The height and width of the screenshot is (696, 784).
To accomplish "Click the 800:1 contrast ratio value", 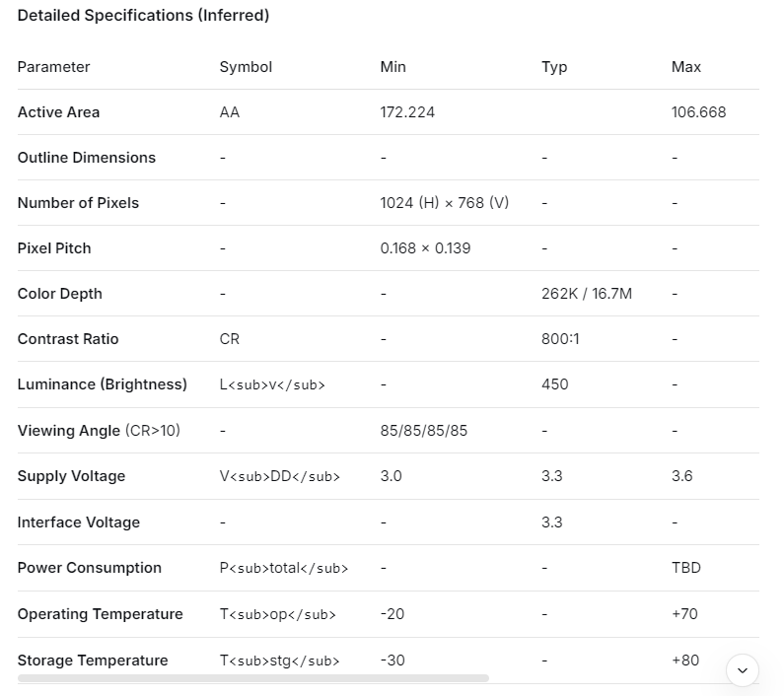I will click(x=560, y=339).
